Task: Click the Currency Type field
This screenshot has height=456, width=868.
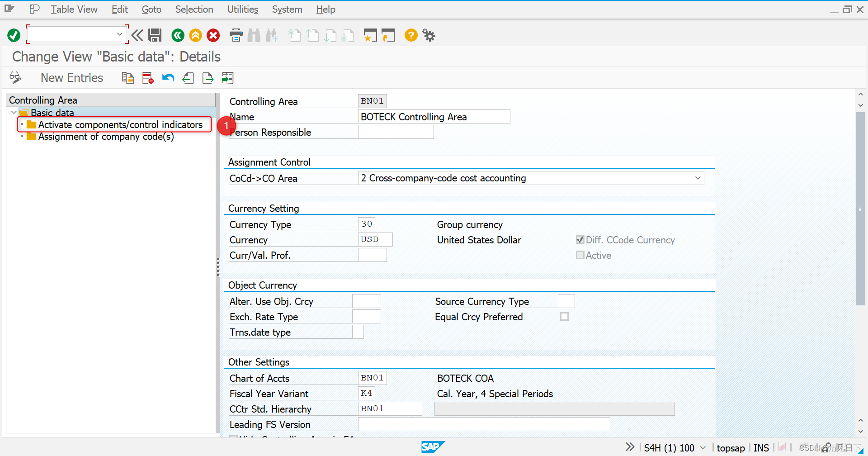Action: (x=366, y=224)
